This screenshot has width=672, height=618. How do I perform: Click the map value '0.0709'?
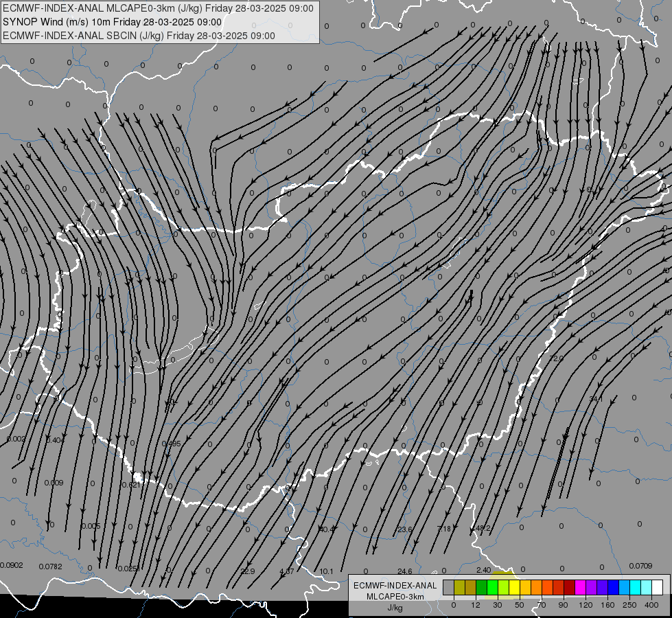pyautogui.click(x=640, y=566)
